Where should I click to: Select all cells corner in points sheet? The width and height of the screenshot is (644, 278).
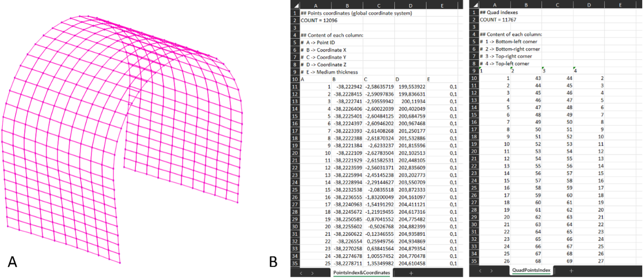pos(296,5)
